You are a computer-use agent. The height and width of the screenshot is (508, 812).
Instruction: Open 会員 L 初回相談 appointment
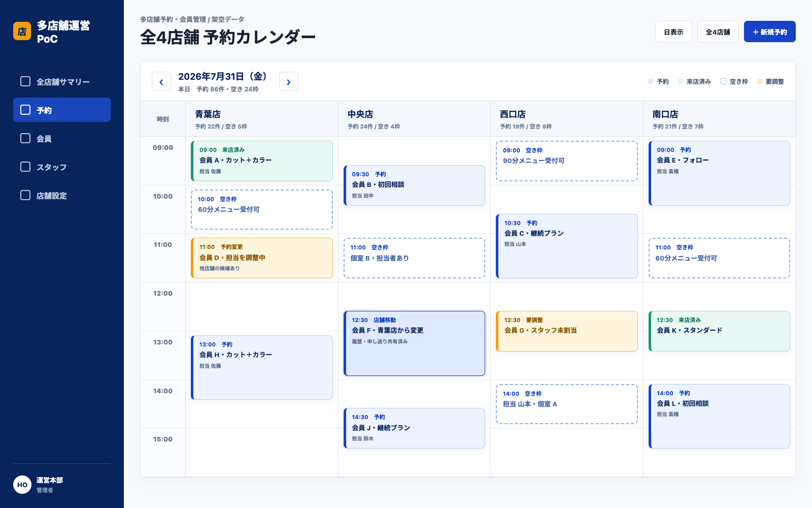click(719, 416)
